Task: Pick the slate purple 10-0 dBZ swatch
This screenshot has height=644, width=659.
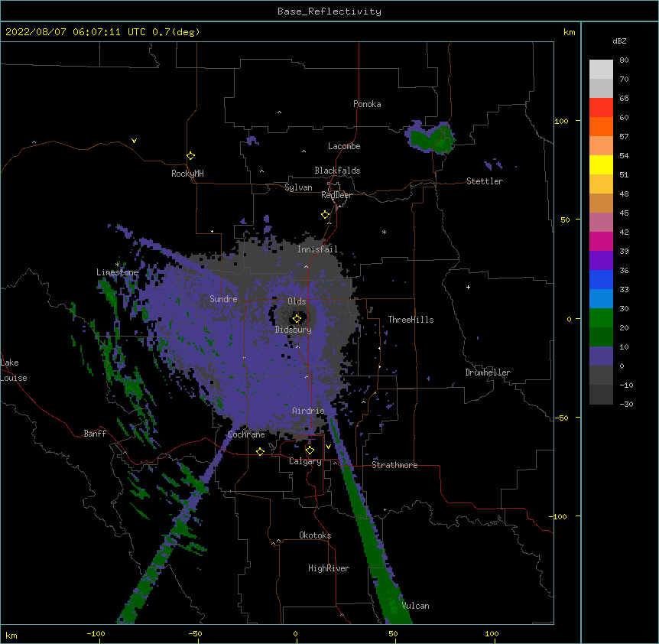Action: point(601,356)
